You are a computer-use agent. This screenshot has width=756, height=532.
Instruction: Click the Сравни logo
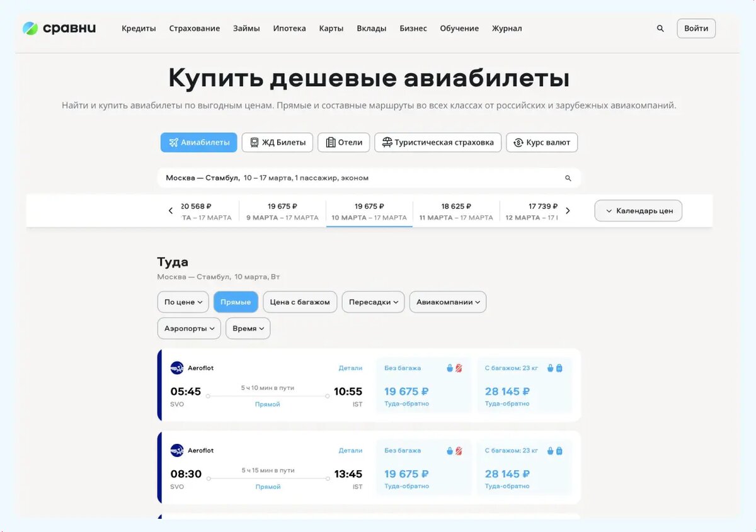coord(59,28)
